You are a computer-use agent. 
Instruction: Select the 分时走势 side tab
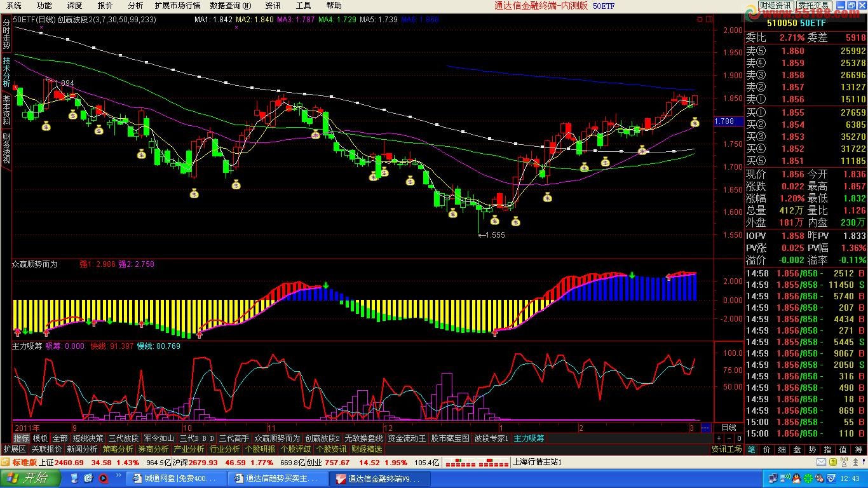(x=6, y=34)
